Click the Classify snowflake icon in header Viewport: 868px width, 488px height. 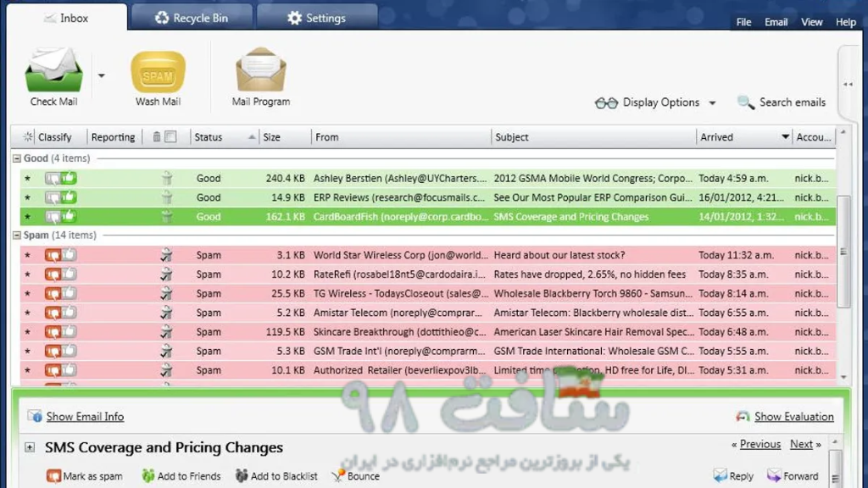tap(28, 136)
